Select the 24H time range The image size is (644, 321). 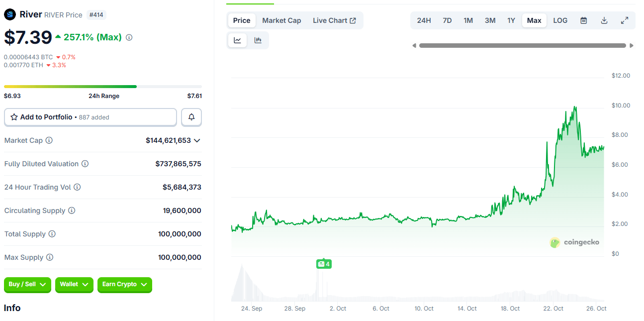point(424,20)
